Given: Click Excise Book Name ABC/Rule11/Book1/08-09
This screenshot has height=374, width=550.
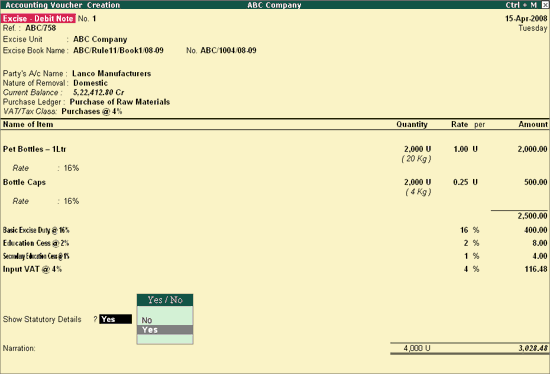Looking at the screenshot, I should pos(118,50).
